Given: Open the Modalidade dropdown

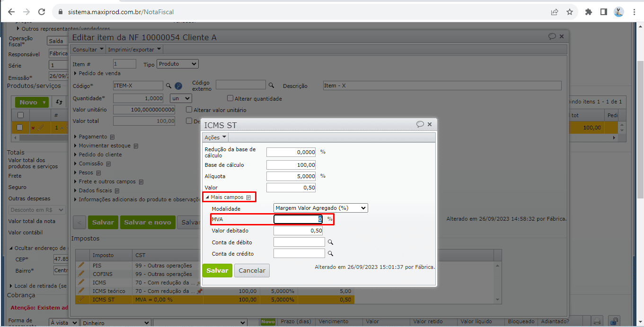Looking at the screenshot, I should pyautogui.click(x=321, y=208).
